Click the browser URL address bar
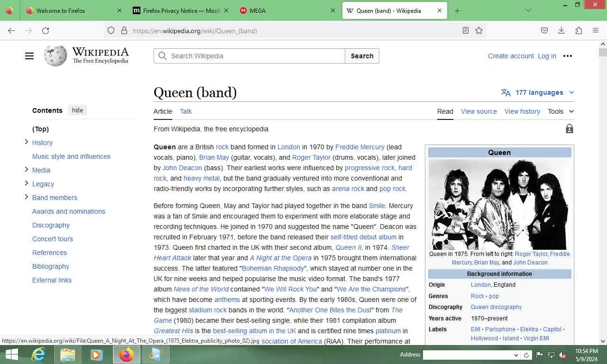The image size is (607, 364). pos(294,31)
